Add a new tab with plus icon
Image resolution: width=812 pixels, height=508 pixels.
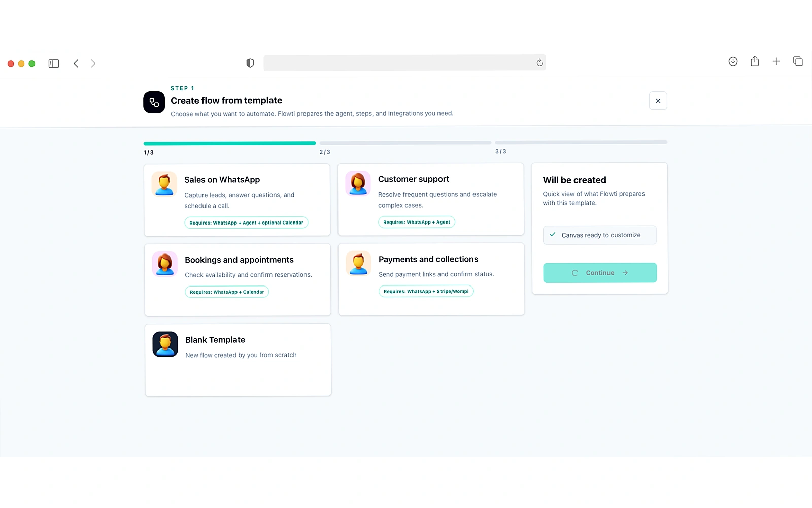776,61
